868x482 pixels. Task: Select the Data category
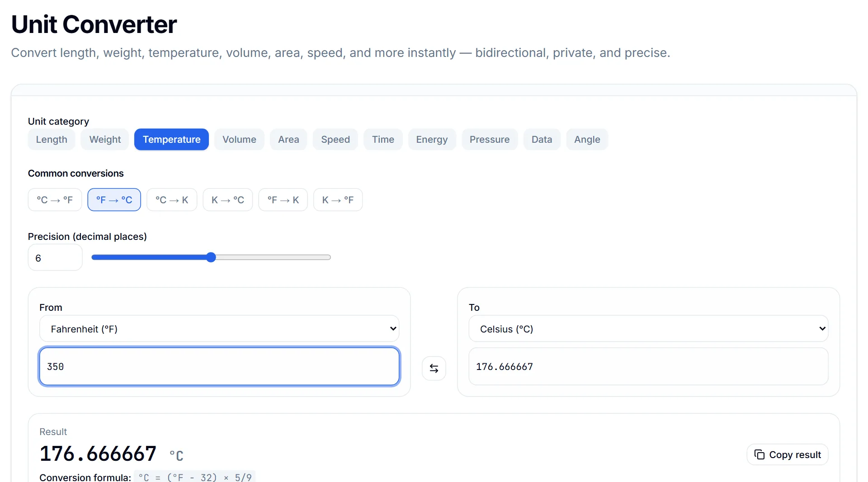tap(542, 140)
